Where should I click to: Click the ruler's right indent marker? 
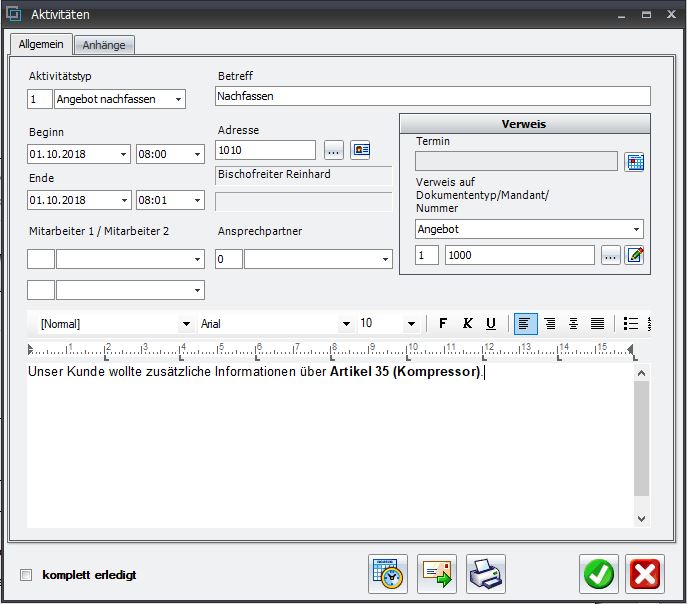[x=631, y=350]
